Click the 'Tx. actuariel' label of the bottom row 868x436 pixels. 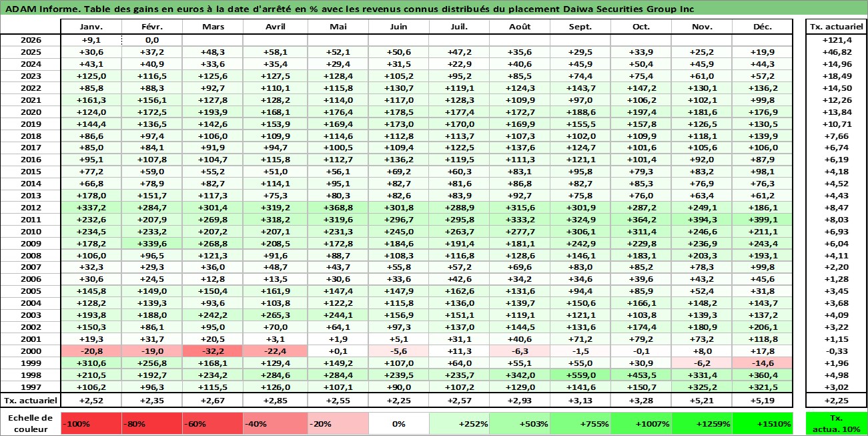[30, 400]
